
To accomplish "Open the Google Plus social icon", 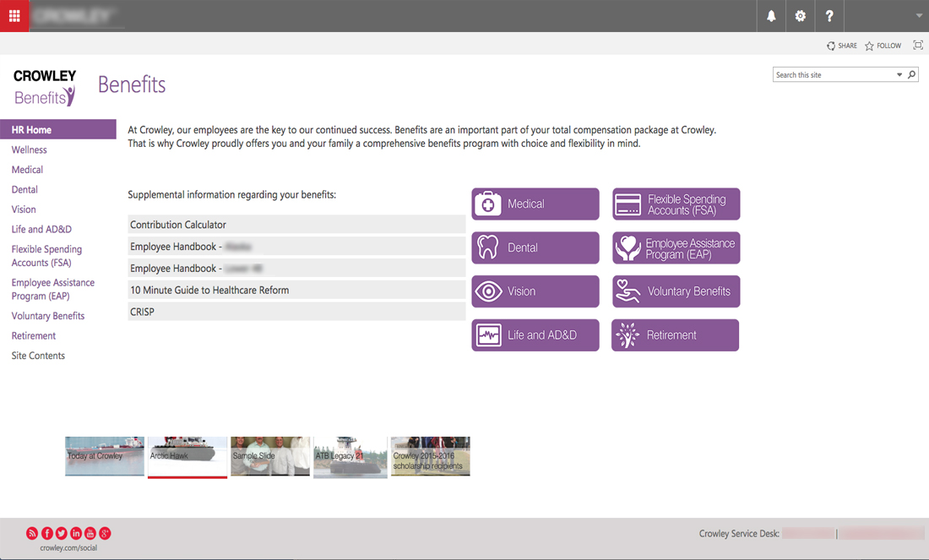I will pyautogui.click(x=105, y=533).
